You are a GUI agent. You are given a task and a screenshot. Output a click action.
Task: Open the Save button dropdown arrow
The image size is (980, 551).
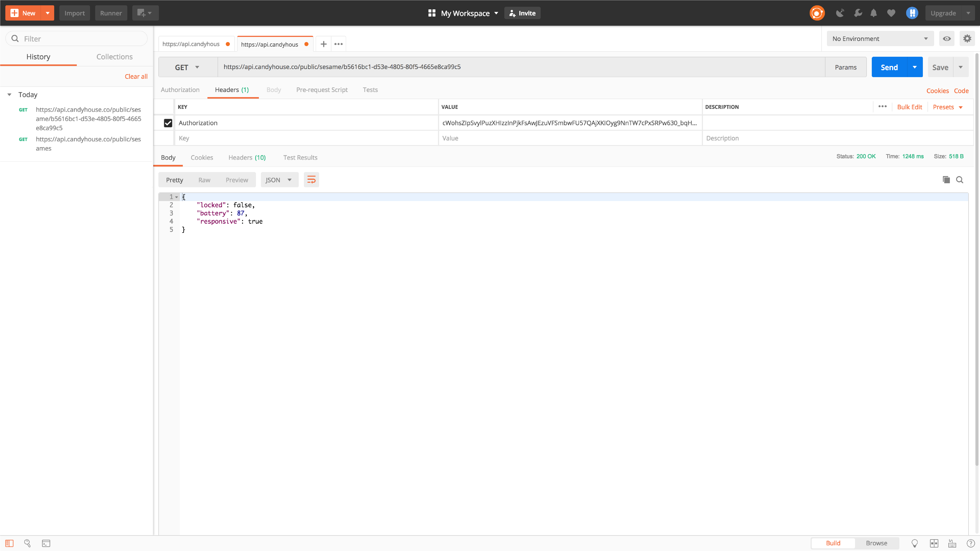961,67
